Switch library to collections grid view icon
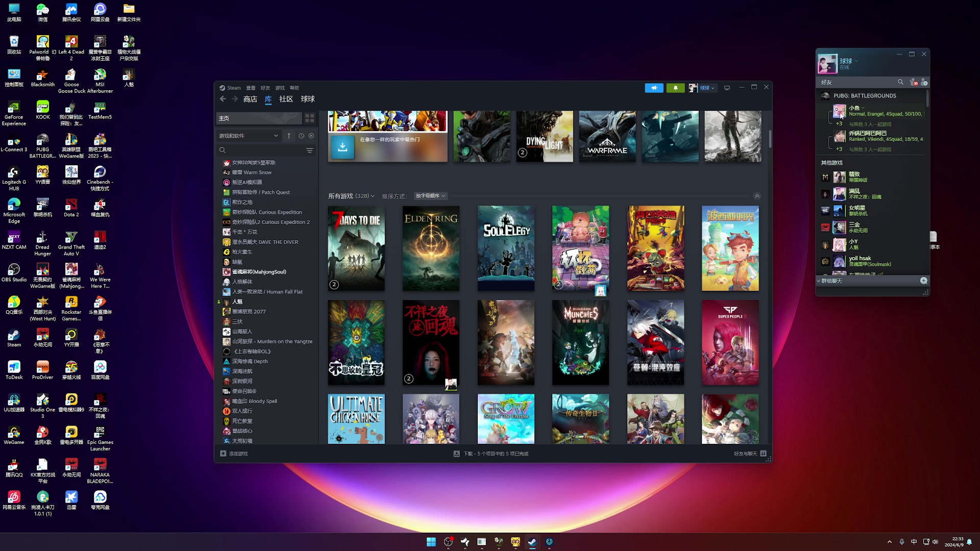 pyautogui.click(x=310, y=118)
